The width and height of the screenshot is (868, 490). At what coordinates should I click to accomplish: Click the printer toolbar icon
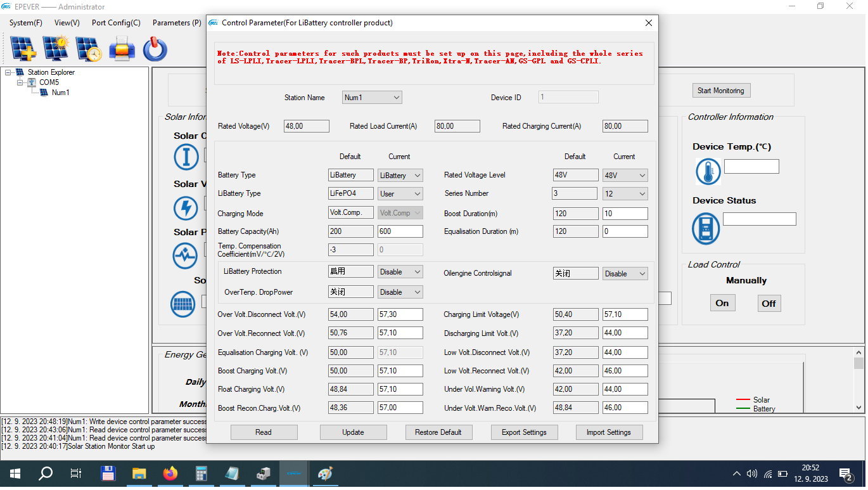pos(122,48)
